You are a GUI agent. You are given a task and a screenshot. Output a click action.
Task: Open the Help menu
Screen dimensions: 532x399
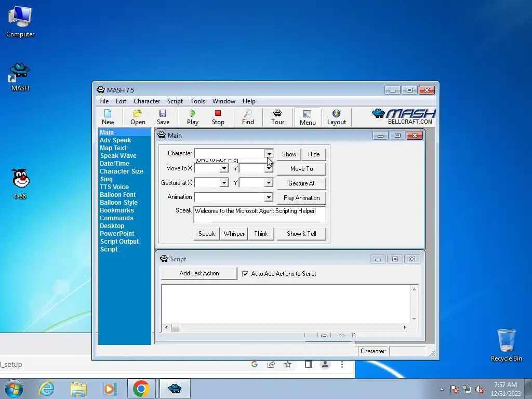[249, 101]
